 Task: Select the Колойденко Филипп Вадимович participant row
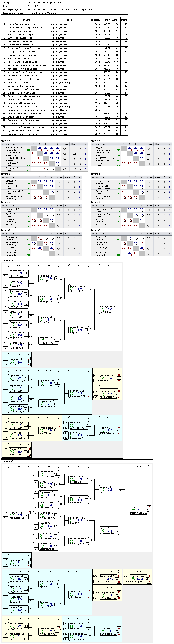click(64, 69)
